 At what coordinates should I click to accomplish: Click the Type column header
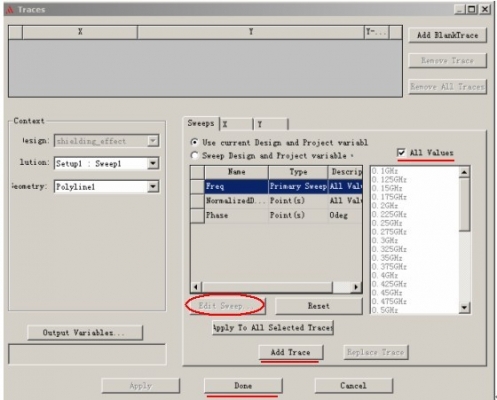click(x=298, y=172)
